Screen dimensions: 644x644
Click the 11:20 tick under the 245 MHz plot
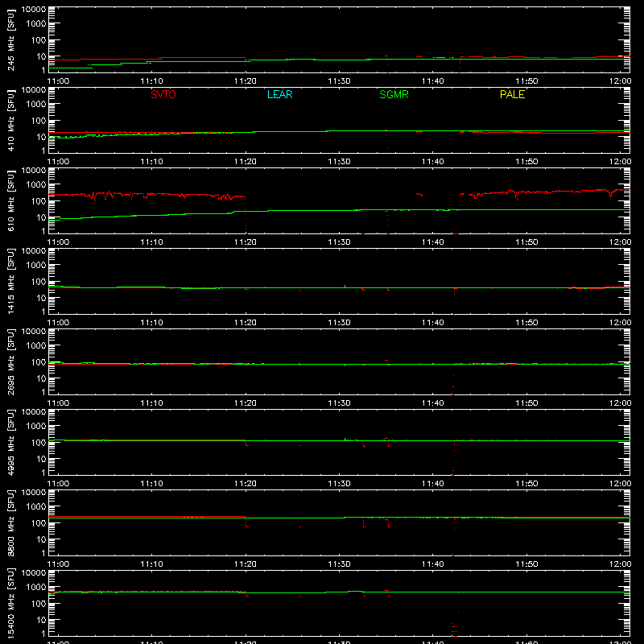[246, 81]
